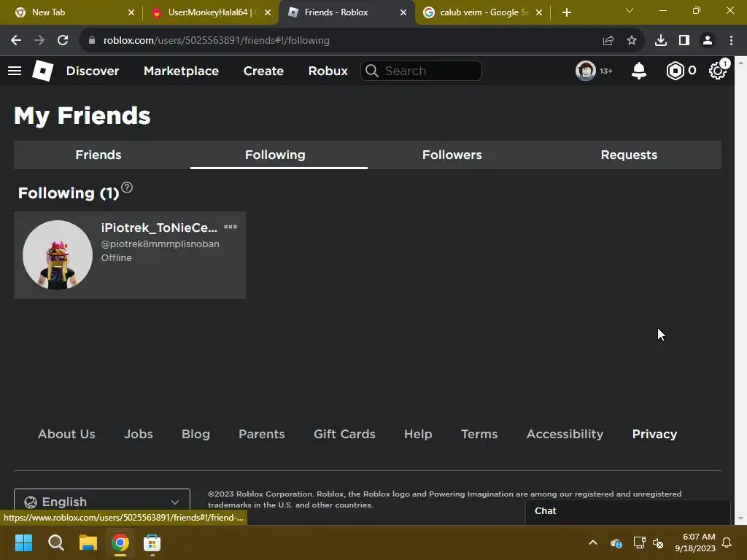Click the avatar profile picture in navbar
Image resolution: width=747 pixels, height=560 pixels.
[586, 71]
